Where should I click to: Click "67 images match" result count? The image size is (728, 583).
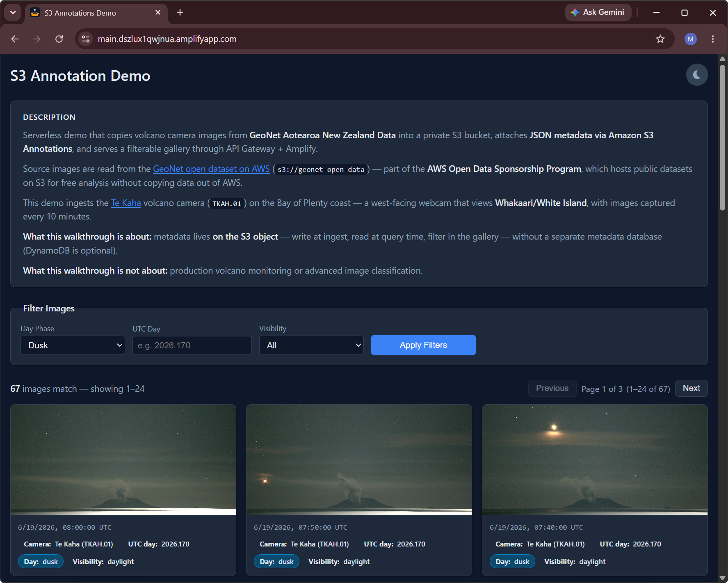pos(43,389)
